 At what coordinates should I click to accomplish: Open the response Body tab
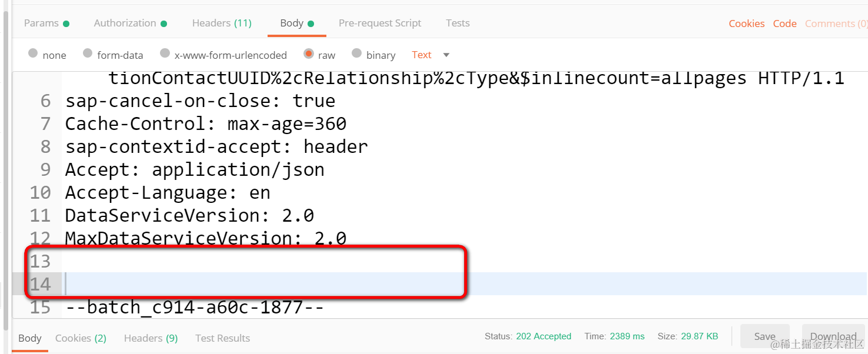click(29, 338)
